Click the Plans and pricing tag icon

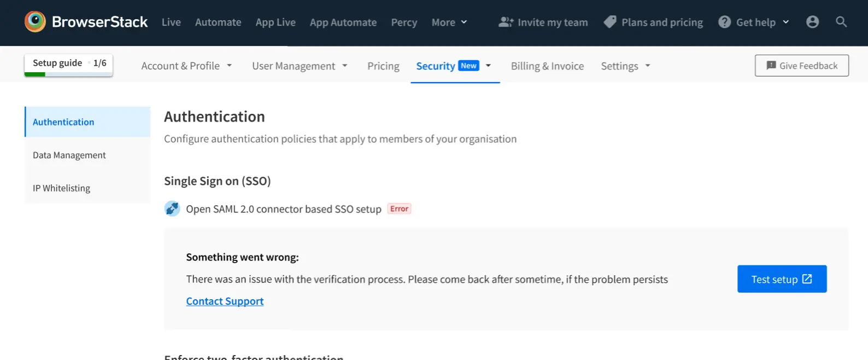[x=610, y=22]
